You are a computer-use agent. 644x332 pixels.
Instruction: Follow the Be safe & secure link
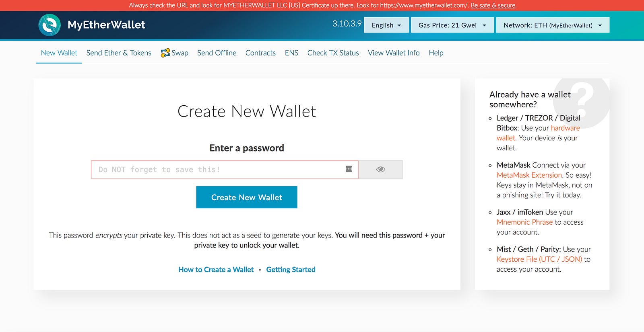coord(493,5)
